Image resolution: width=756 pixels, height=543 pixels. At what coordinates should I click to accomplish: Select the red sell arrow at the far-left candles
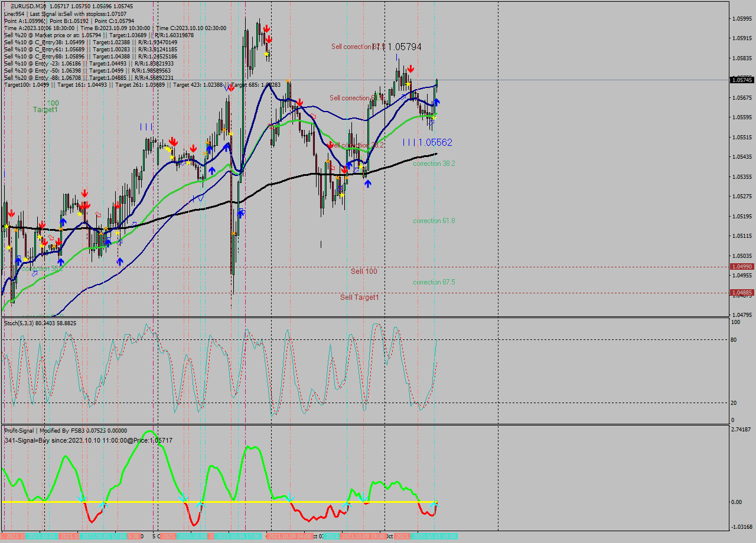(x=11, y=212)
